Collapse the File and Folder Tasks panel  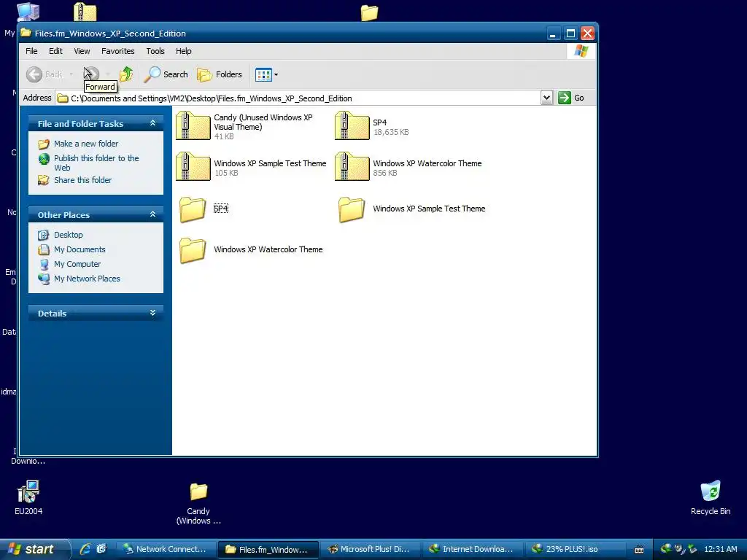(x=152, y=123)
